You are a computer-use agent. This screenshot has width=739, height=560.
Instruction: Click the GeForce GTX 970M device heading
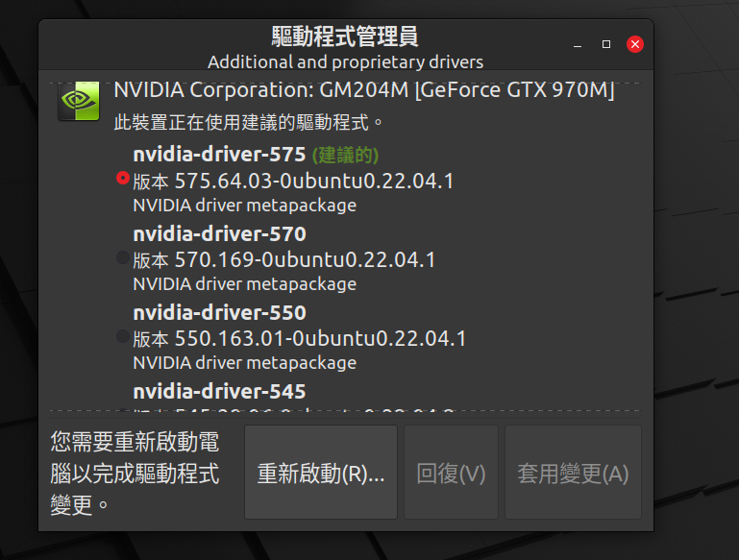tap(364, 90)
